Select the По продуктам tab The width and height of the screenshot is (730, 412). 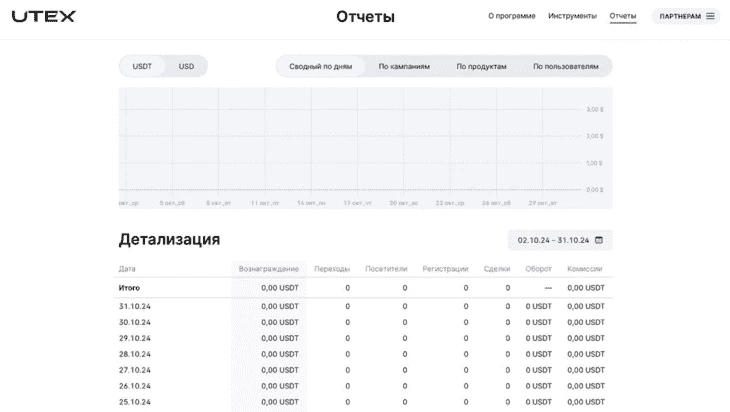tap(481, 66)
